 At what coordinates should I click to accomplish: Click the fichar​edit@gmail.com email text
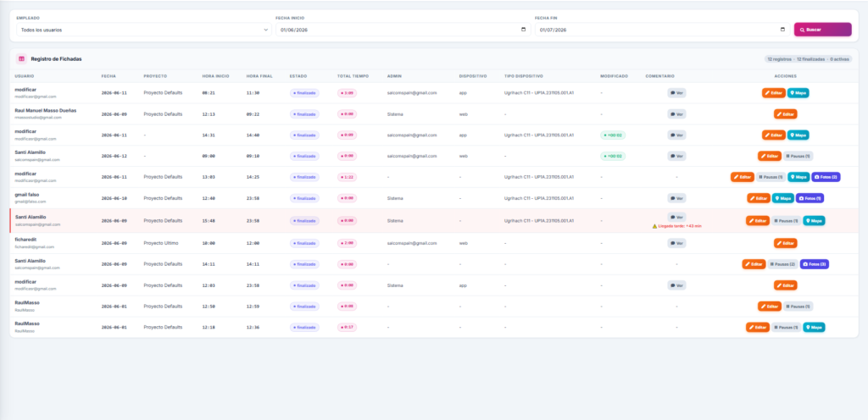(x=34, y=247)
